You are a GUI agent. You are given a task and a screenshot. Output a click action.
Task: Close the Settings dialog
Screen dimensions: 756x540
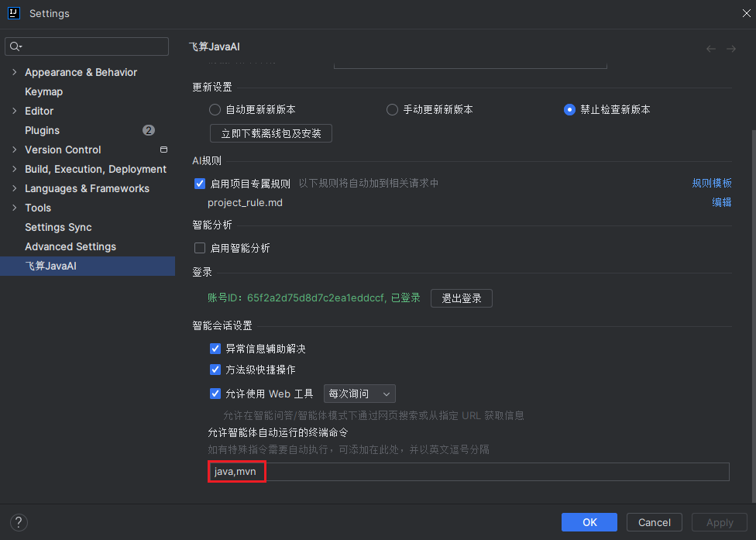point(747,13)
